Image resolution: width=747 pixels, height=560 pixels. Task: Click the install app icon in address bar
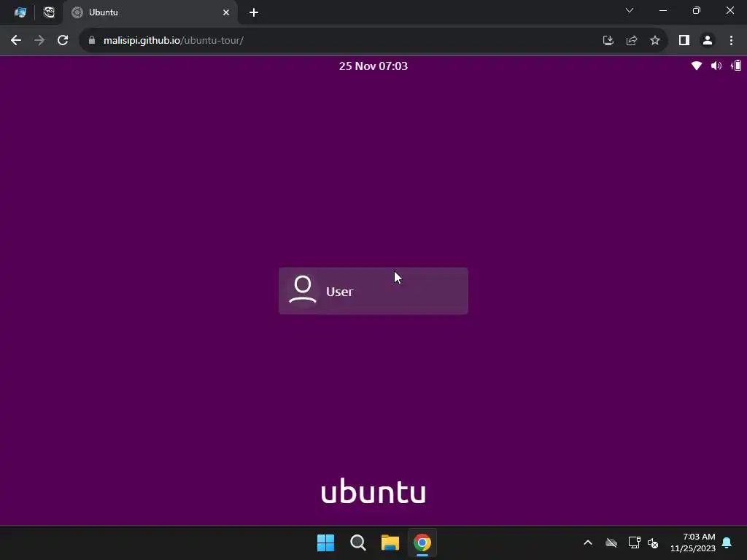pos(608,41)
